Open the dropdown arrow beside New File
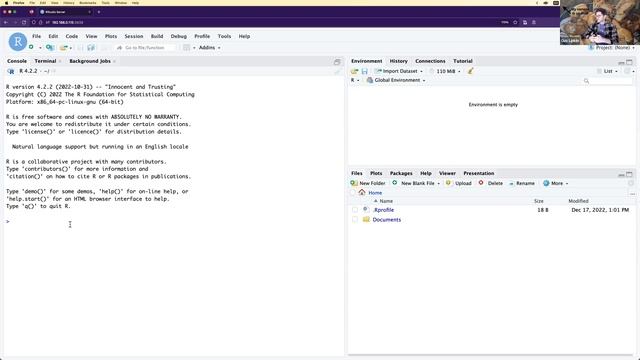The image size is (640, 360). click(x=40, y=48)
